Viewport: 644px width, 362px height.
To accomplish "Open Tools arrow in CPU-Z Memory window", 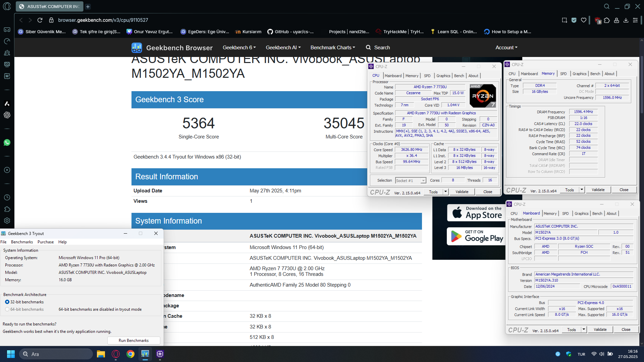I will 582,190.
